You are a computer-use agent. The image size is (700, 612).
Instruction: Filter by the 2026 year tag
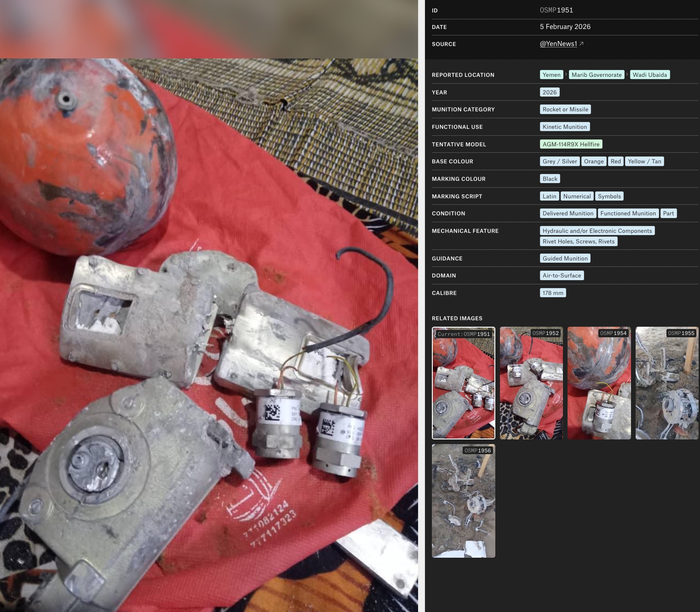(x=549, y=92)
